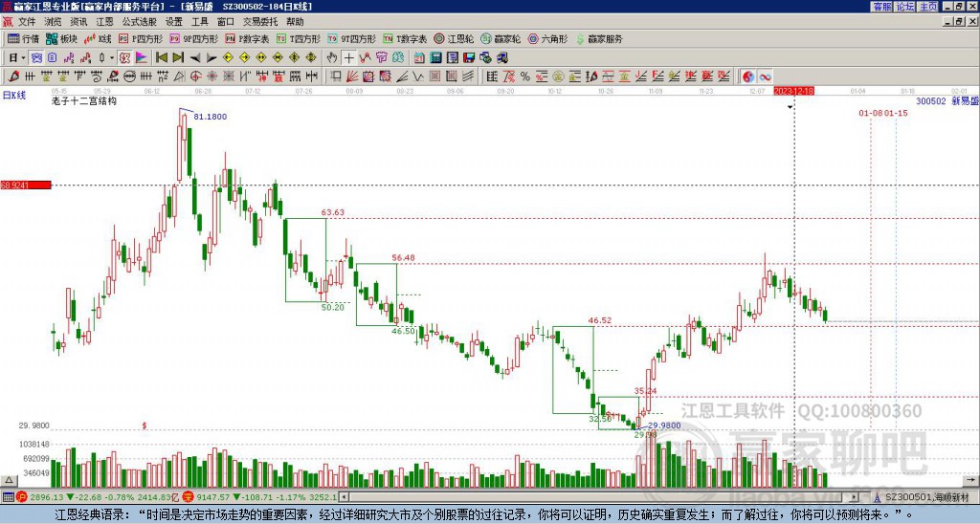Click the red 68.9241 price label
Viewport: 980px width, 524px height.
[x=26, y=186]
